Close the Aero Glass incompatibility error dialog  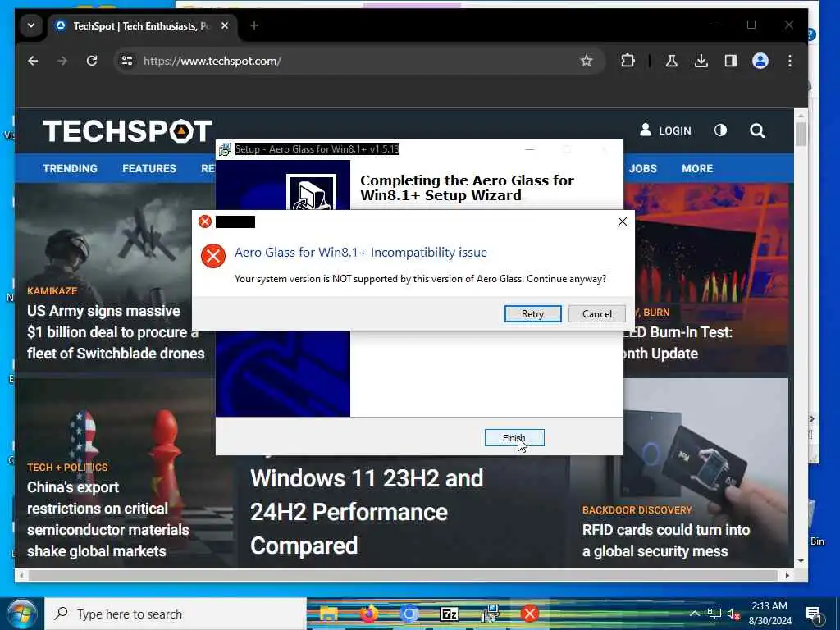622,221
